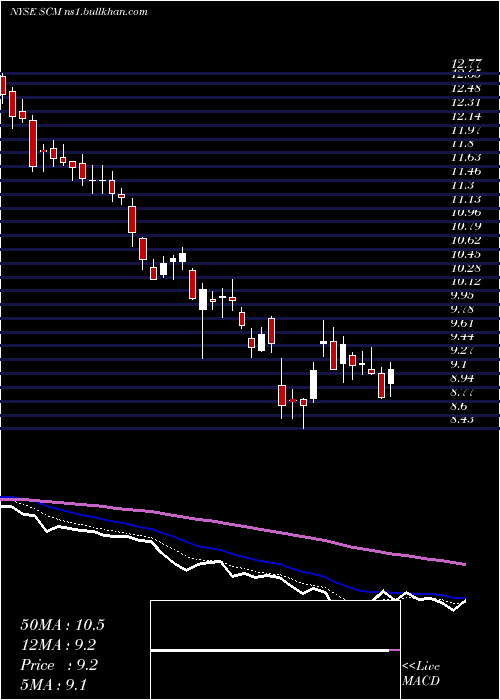Select the 9.44 price label
500x700 pixels.
462,337
